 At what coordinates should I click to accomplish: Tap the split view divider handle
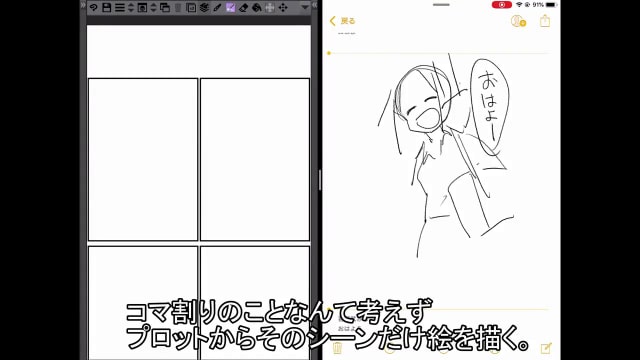point(320,180)
